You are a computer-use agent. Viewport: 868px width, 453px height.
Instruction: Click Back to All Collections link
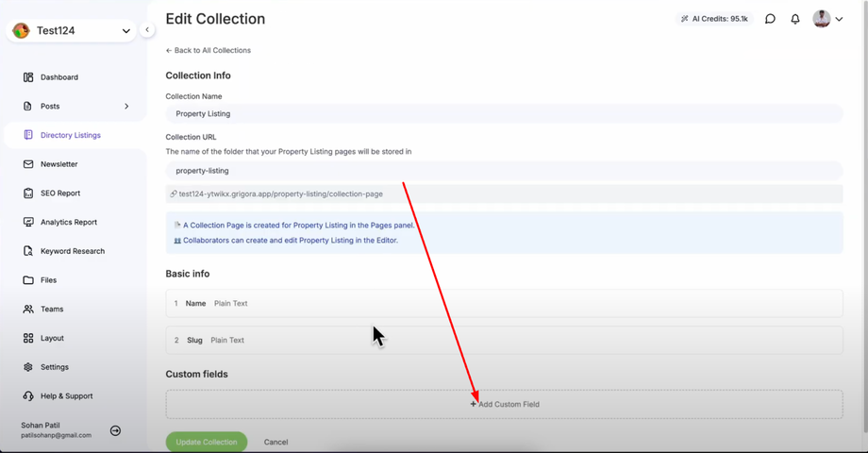pos(209,50)
